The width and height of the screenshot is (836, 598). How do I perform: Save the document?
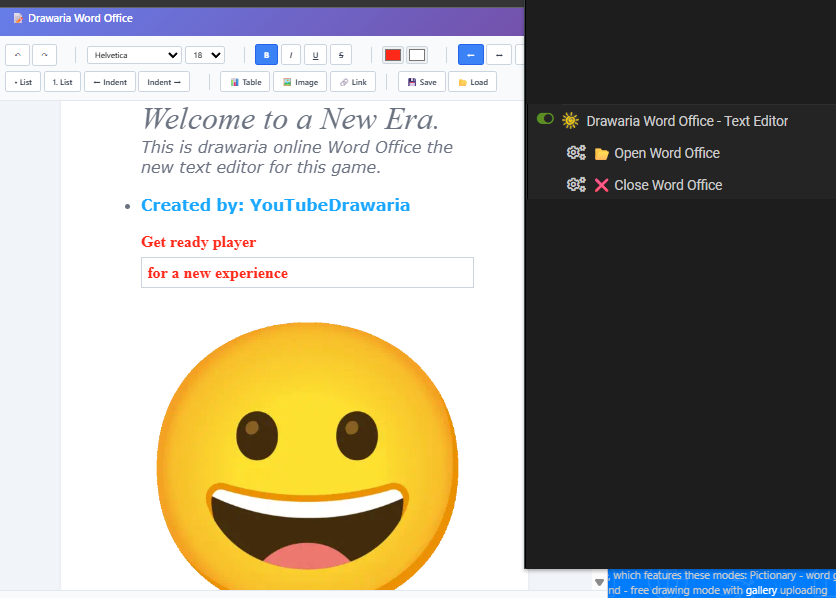[x=422, y=82]
